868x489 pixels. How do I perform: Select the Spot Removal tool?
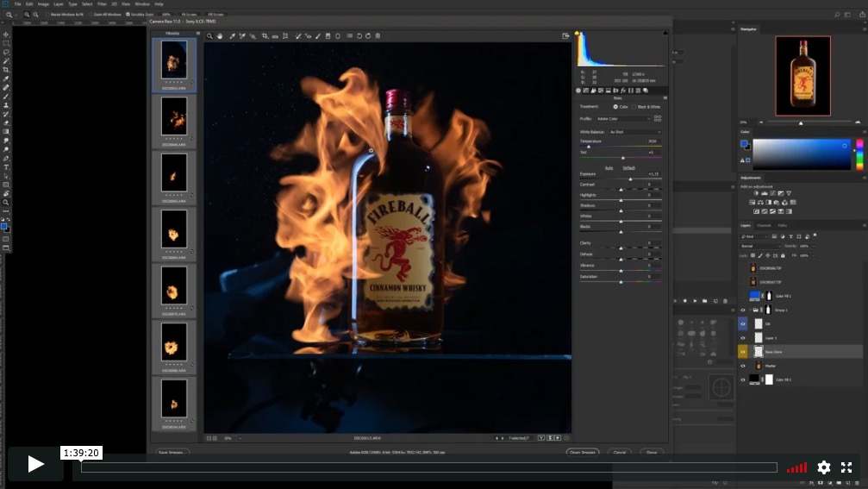(298, 36)
